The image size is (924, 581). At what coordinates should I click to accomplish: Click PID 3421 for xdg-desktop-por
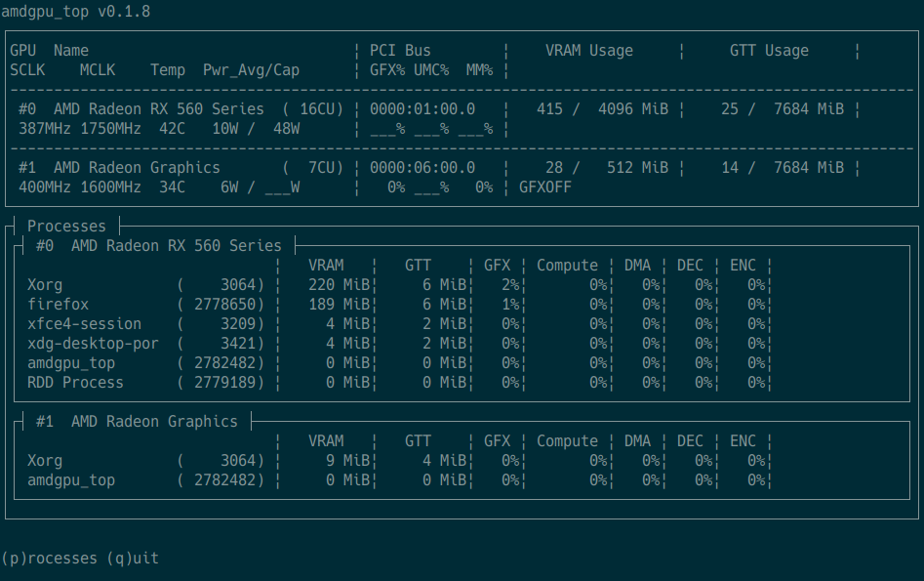click(238, 344)
